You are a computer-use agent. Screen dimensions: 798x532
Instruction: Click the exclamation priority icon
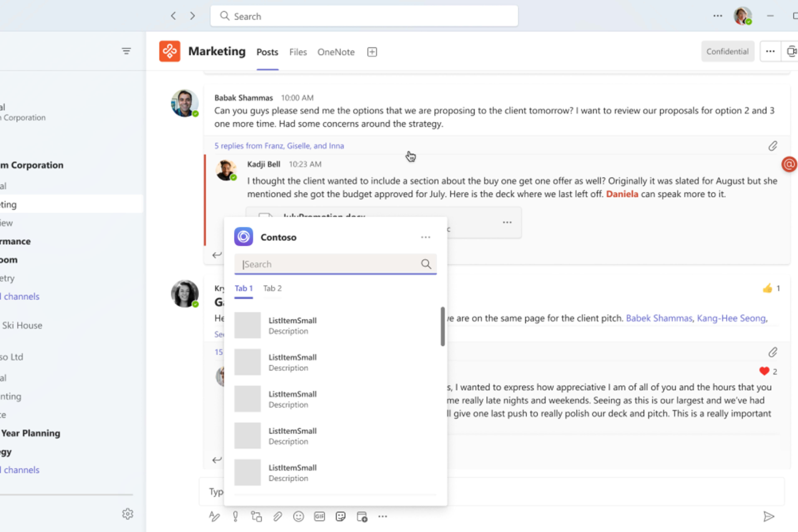point(235,516)
